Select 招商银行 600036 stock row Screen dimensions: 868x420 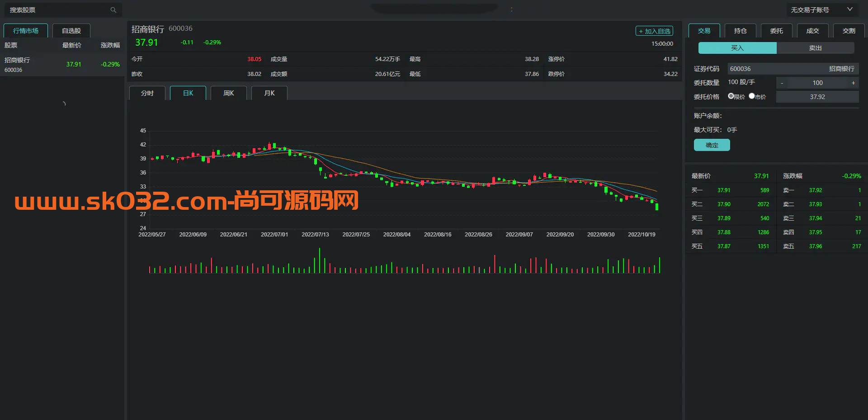coord(62,65)
